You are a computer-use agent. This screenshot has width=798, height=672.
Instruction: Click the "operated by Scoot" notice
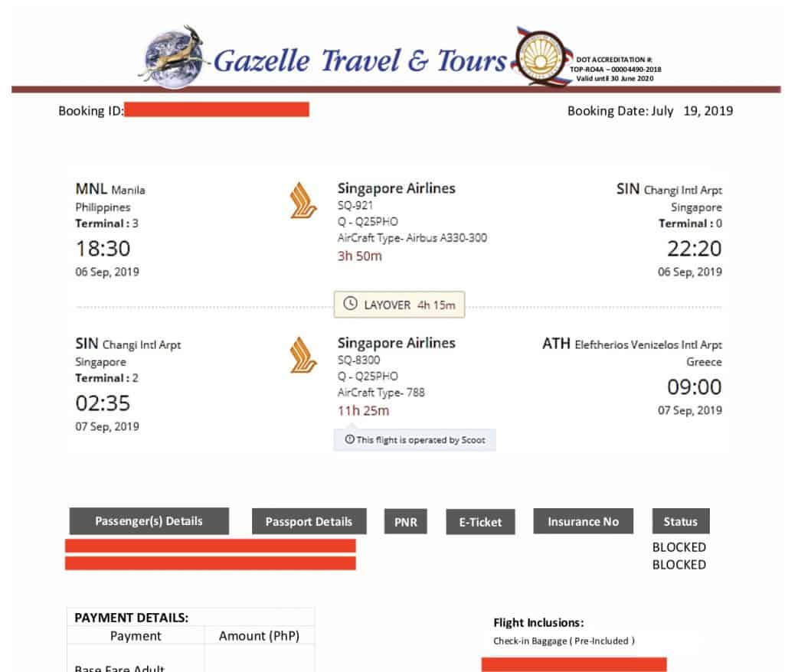pos(414,440)
